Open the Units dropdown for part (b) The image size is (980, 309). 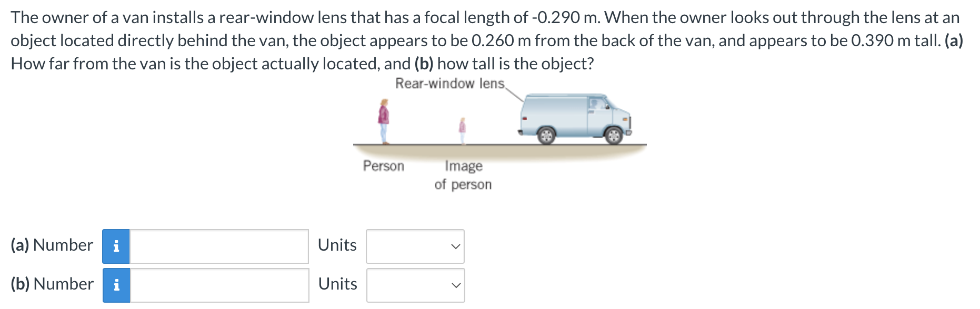click(x=415, y=284)
